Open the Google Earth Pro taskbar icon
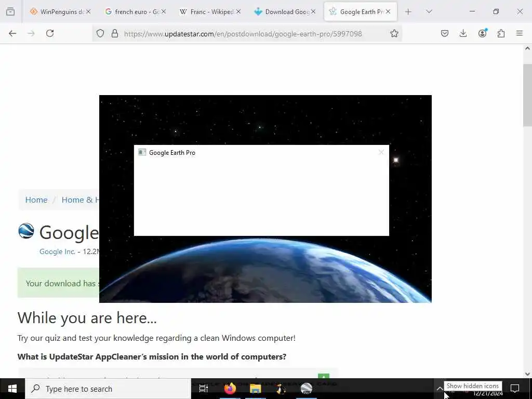 coord(307,389)
